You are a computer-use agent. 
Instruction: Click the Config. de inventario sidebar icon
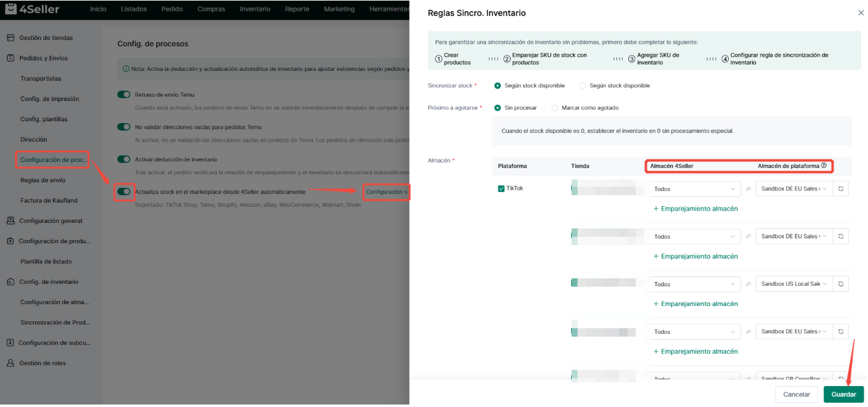tap(10, 282)
